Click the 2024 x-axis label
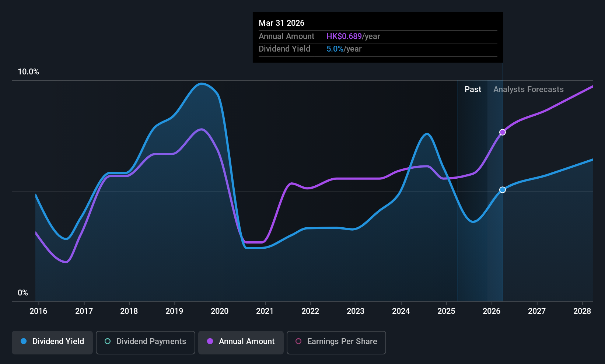Image resolution: width=605 pixels, height=364 pixels. click(x=401, y=311)
